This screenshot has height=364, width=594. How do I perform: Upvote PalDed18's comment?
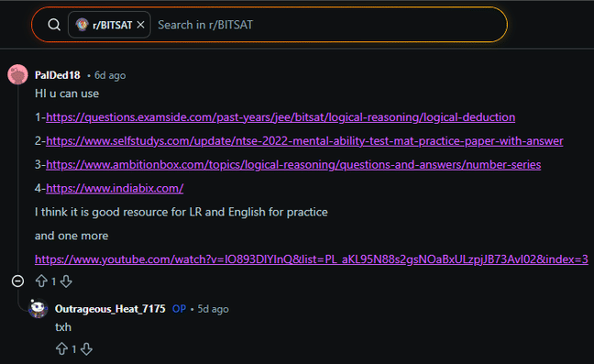pos(41,281)
